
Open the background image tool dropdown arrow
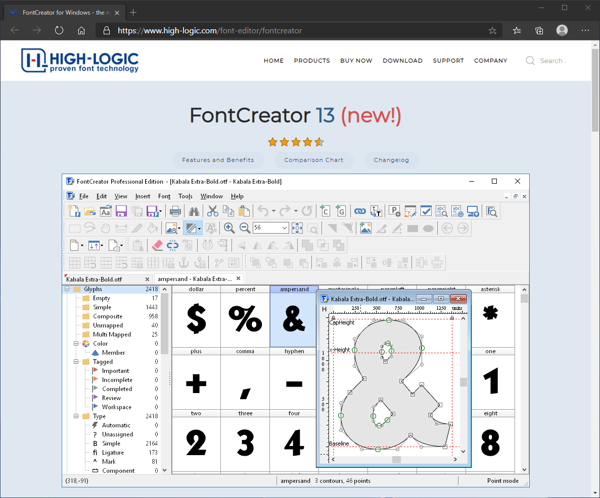pyautogui.click(x=179, y=229)
